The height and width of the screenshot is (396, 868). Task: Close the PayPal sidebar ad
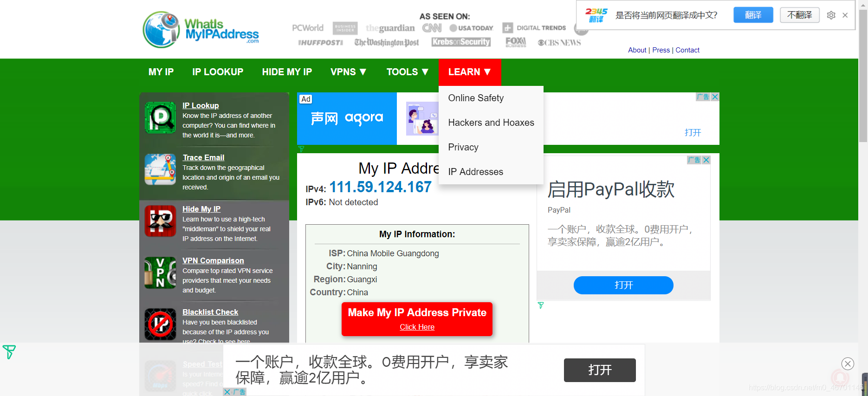pos(706,160)
